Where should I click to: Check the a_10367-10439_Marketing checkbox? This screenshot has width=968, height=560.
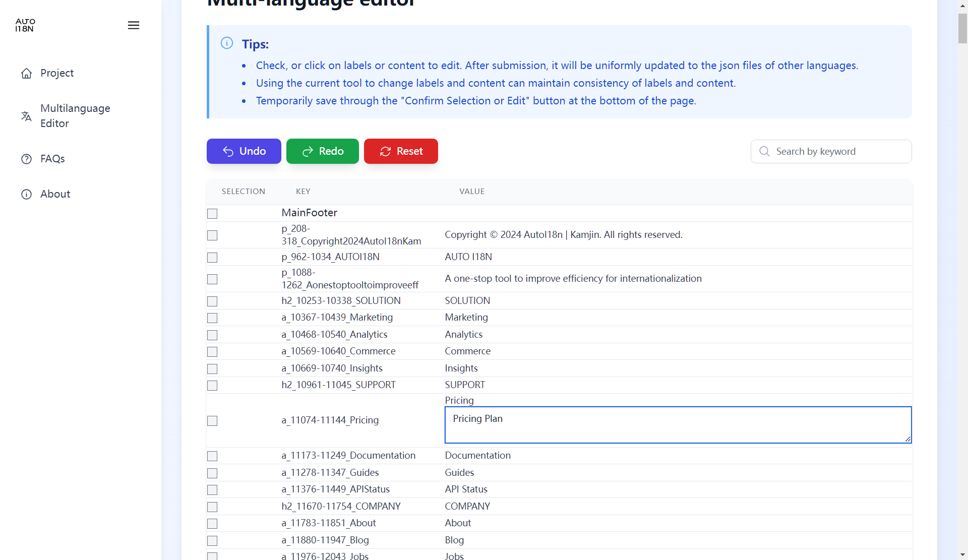pos(212,318)
